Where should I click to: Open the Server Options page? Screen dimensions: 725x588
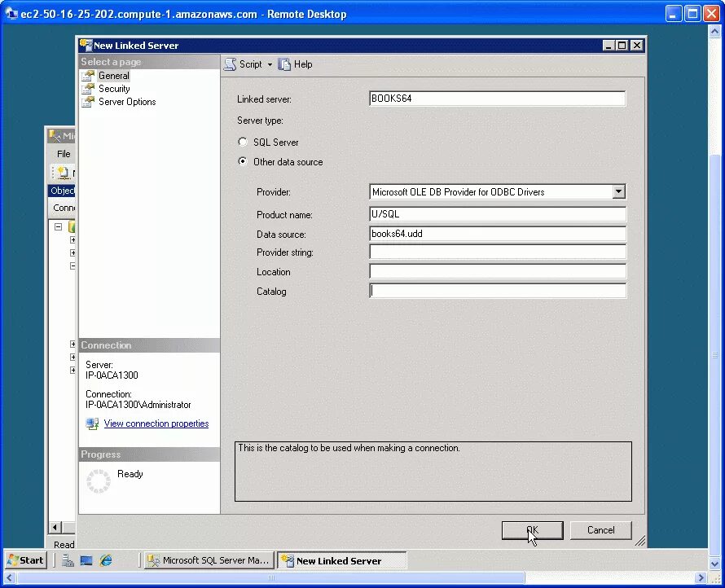pyautogui.click(x=127, y=102)
